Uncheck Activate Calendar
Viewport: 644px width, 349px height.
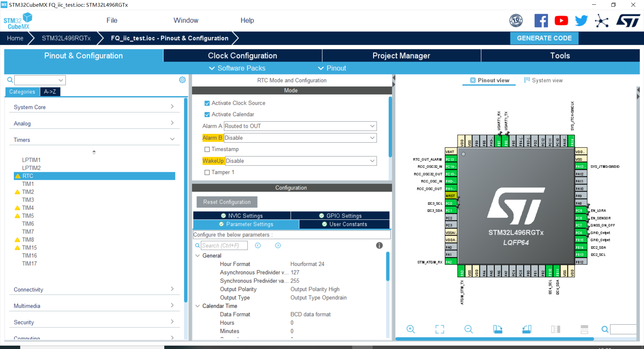[207, 115]
